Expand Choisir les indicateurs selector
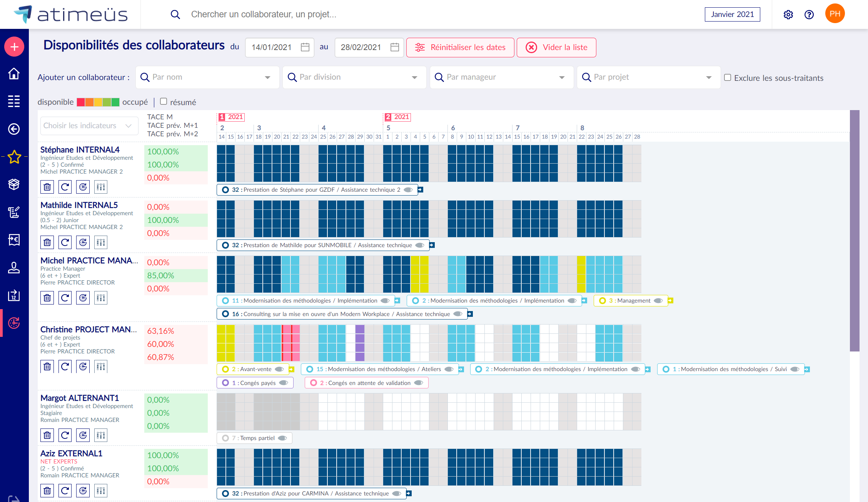The height and width of the screenshot is (502, 868). click(x=89, y=126)
